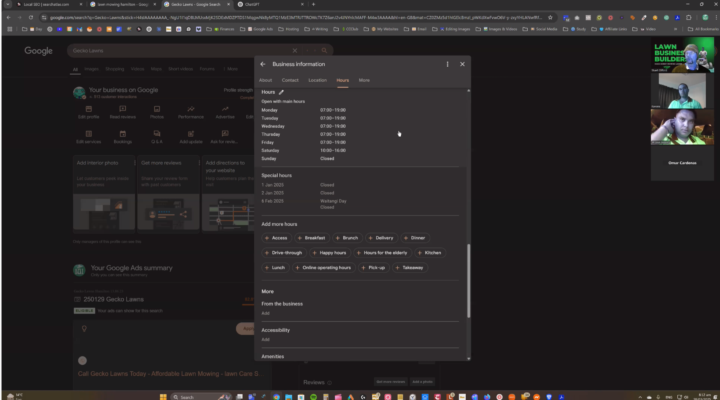
Task: Add Dinner hours chip
Action: coord(414,238)
